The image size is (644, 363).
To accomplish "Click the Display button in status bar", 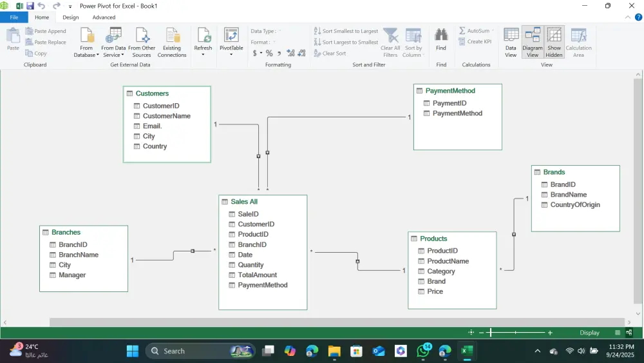I will click(x=589, y=333).
